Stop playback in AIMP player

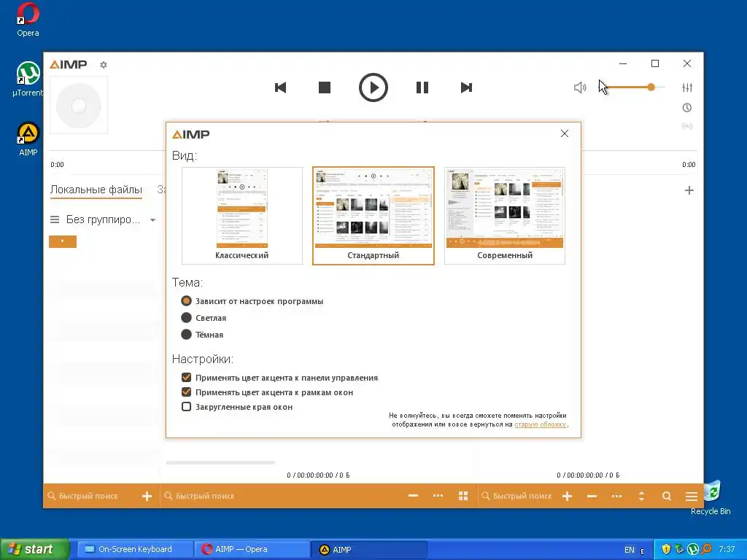click(x=325, y=87)
